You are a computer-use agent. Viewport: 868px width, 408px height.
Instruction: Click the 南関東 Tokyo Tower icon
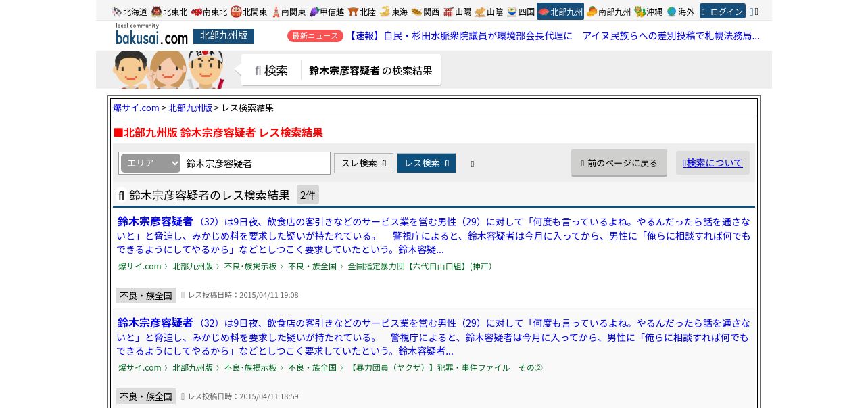click(x=276, y=12)
